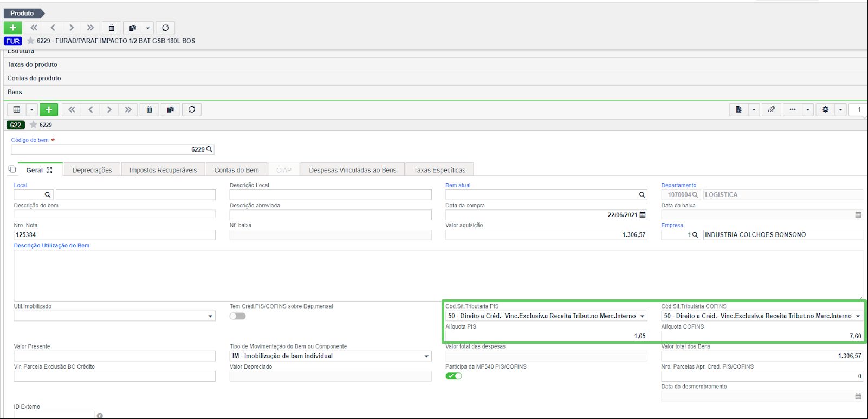Delete bem using Bens trash icon

[150, 109]
